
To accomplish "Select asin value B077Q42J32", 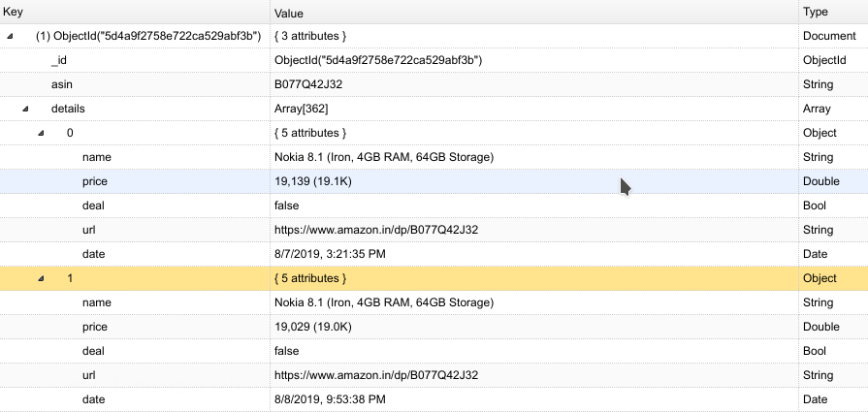I will 308,84.
